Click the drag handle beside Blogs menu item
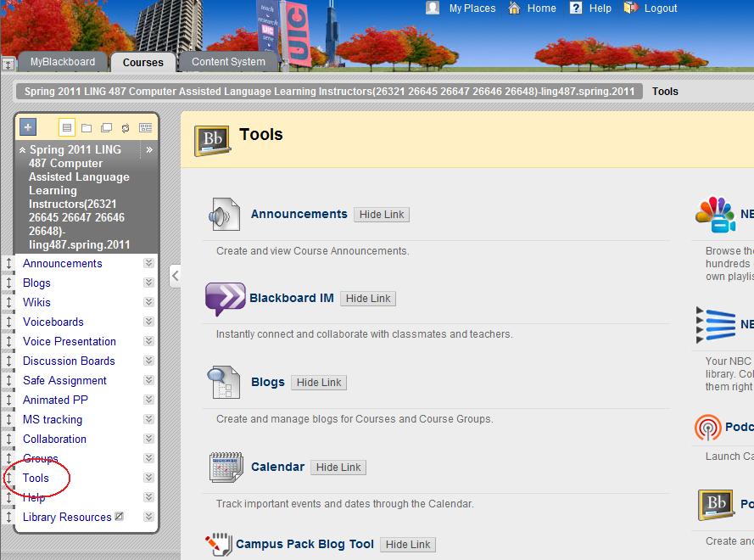Screen dimensions: 754x560 pos(8,283)
